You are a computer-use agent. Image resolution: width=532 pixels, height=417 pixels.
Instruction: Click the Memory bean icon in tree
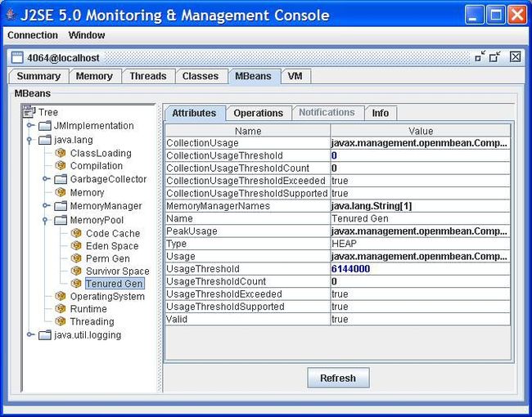[61, 192]
